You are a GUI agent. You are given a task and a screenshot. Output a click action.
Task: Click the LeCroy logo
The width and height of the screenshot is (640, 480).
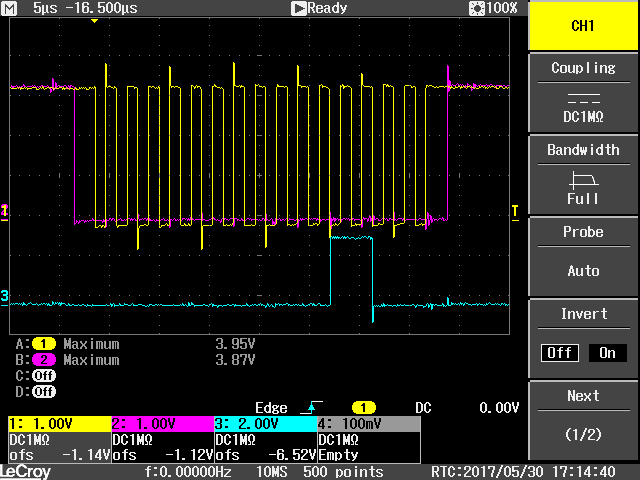(25, 472)
